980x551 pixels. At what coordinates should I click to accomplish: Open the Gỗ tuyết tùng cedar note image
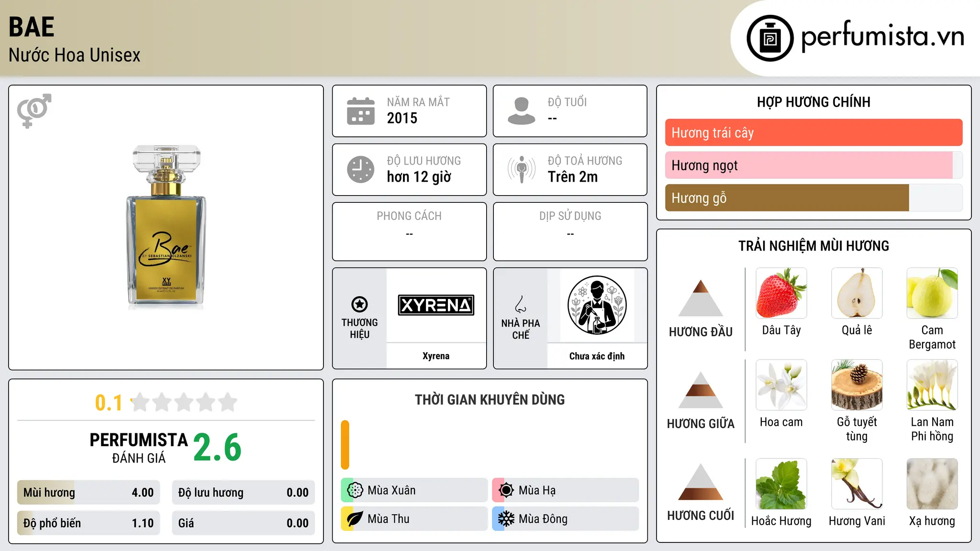pos(857,385)
